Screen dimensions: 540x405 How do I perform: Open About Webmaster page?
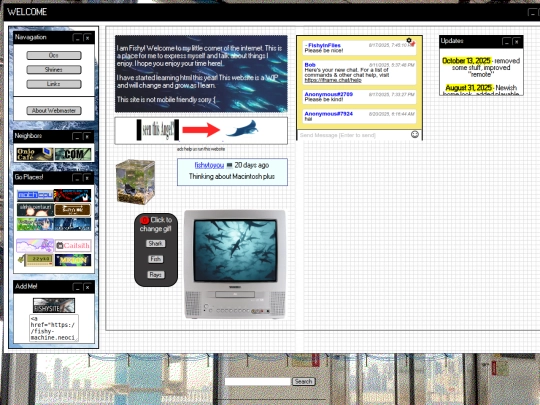click(54, 111)
